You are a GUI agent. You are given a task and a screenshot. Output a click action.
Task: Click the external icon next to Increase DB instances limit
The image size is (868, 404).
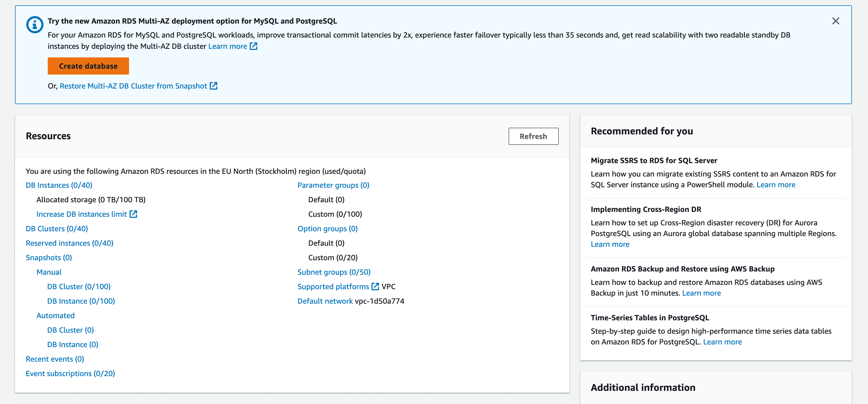[x=133, y=214]
